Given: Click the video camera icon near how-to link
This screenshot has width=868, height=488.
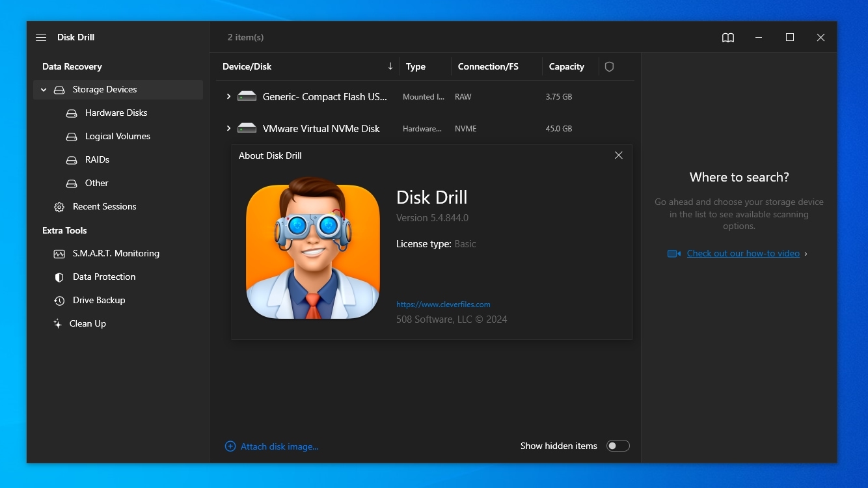Looking at the screenshot, I should 674,254.
